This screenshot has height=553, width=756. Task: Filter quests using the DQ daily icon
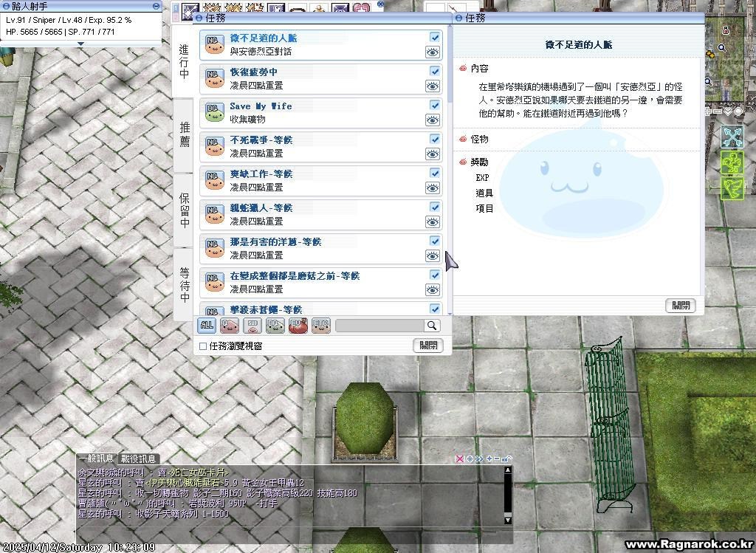tap(275, 326)
